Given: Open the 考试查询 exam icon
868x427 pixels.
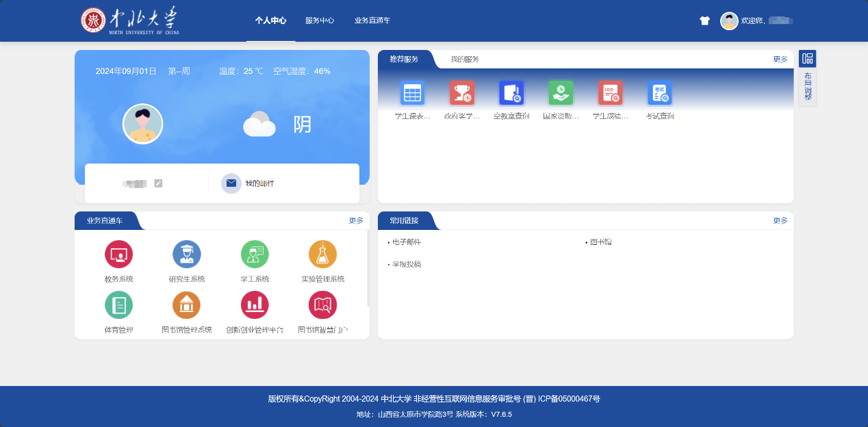Looking at the screenshot, I should (x=659, y=94).
